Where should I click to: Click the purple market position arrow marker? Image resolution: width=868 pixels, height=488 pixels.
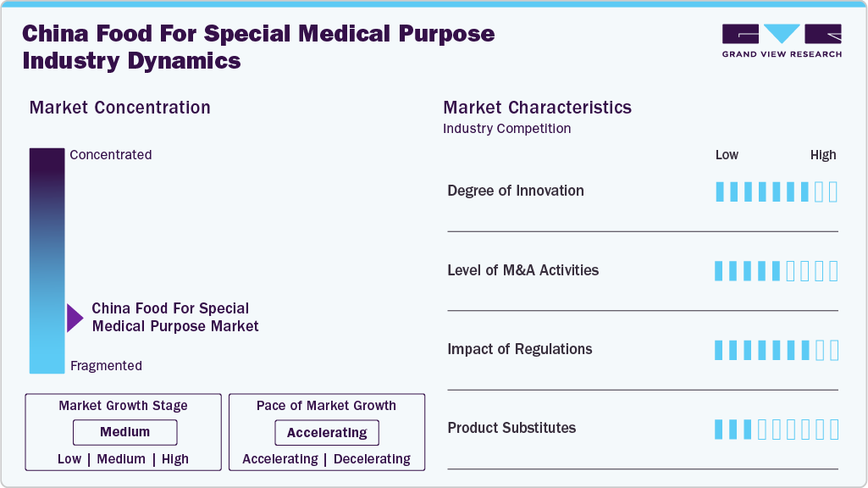tap(75, 318)
